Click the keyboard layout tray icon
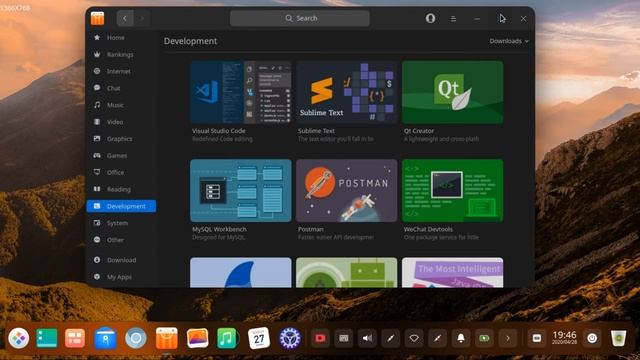Image resolution: width=640 pixels, height=360 pixels. [344, 338]
